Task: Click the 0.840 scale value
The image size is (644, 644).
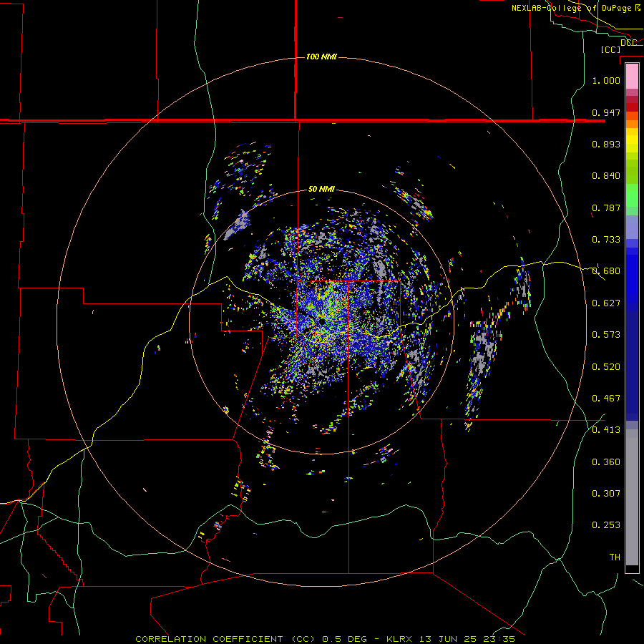Action: tap(606, 176)
